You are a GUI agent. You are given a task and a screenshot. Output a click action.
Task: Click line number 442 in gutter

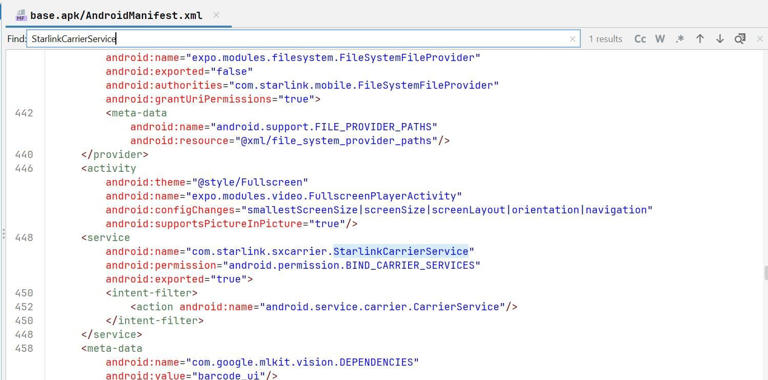click(24, 113)
